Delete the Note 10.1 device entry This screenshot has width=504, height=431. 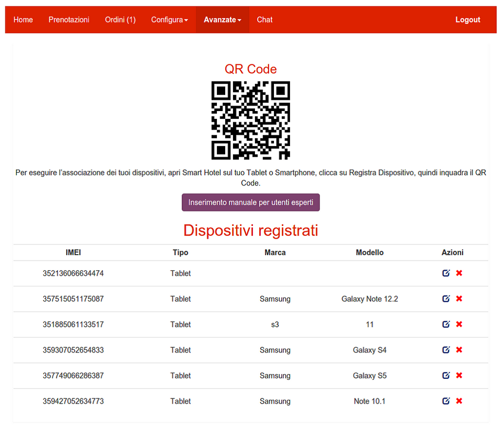459,401
